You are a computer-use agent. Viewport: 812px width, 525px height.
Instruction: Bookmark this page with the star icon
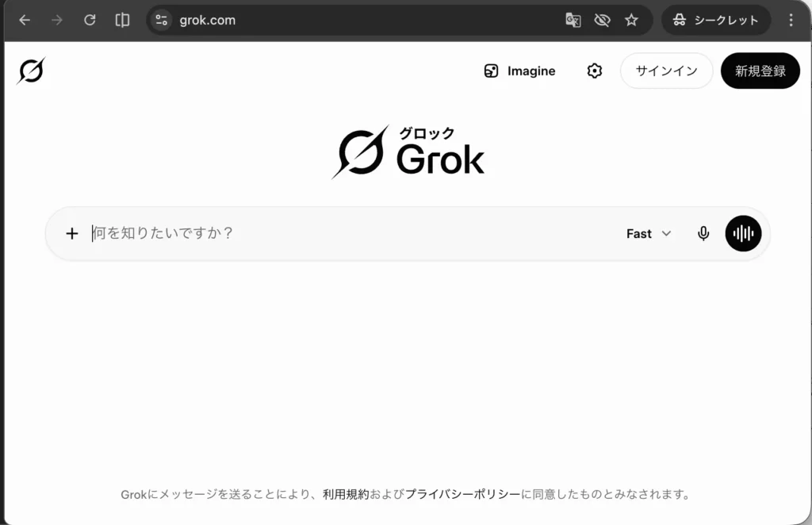coord(630,20)
